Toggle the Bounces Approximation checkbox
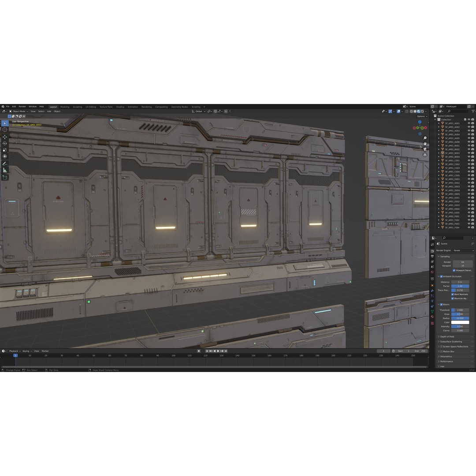 tap(452, 298)
